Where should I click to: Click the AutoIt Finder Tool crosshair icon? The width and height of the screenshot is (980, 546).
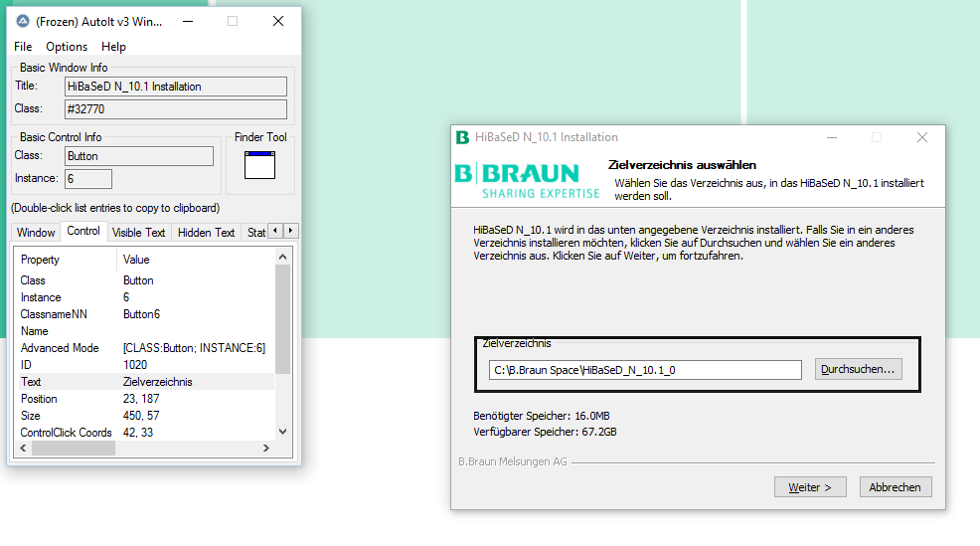point(259,165)
